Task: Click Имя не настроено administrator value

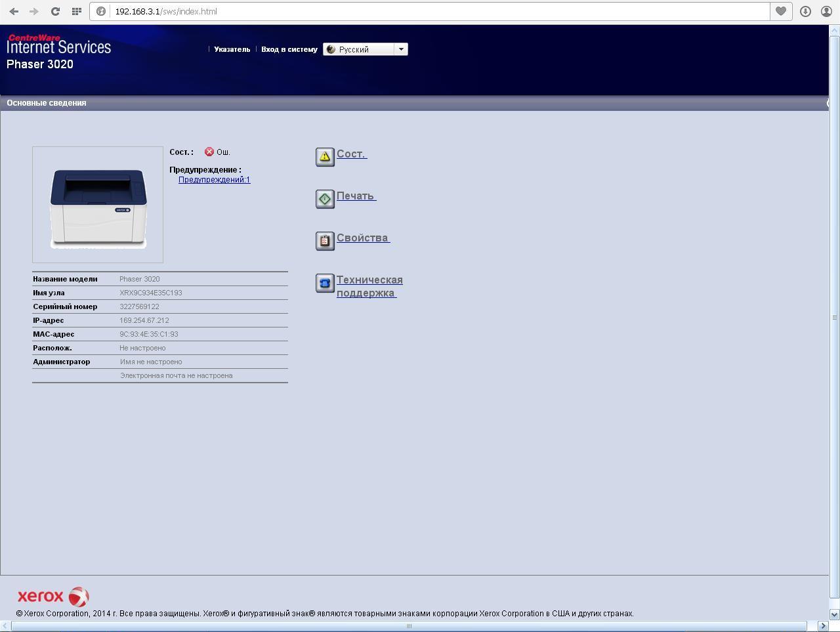Action: (x=151, y=362)
